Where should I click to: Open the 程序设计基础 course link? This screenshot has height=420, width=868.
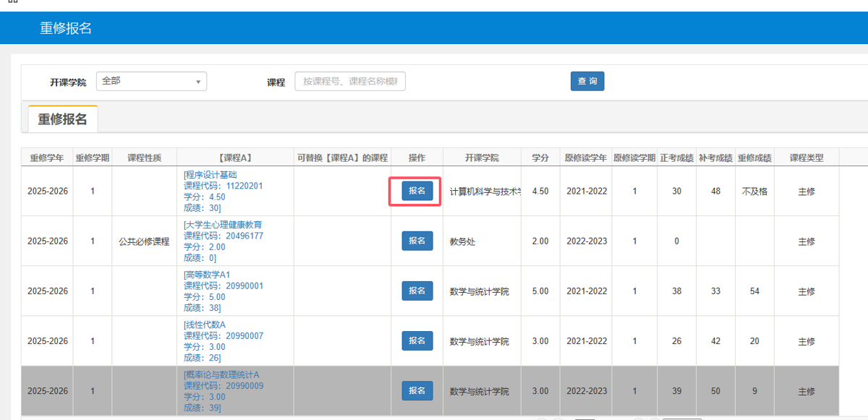point(210,175)
